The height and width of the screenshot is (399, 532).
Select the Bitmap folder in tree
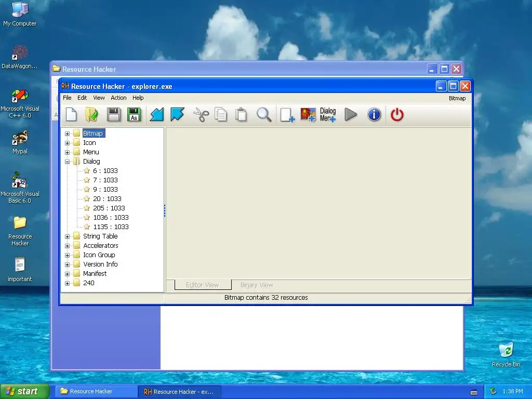click(93, 134)
